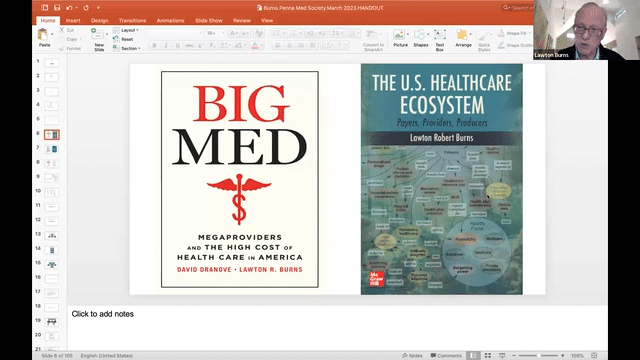Toggle Subscript formatting
This screenshot has height=360, width=640.
(212, 45)
